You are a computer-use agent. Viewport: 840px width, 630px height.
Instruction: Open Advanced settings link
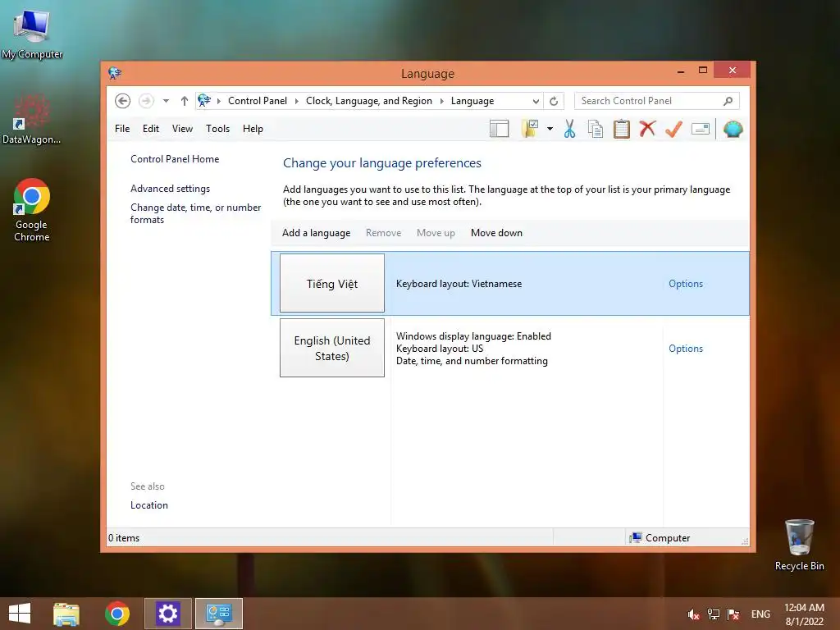tap(170, 189)
